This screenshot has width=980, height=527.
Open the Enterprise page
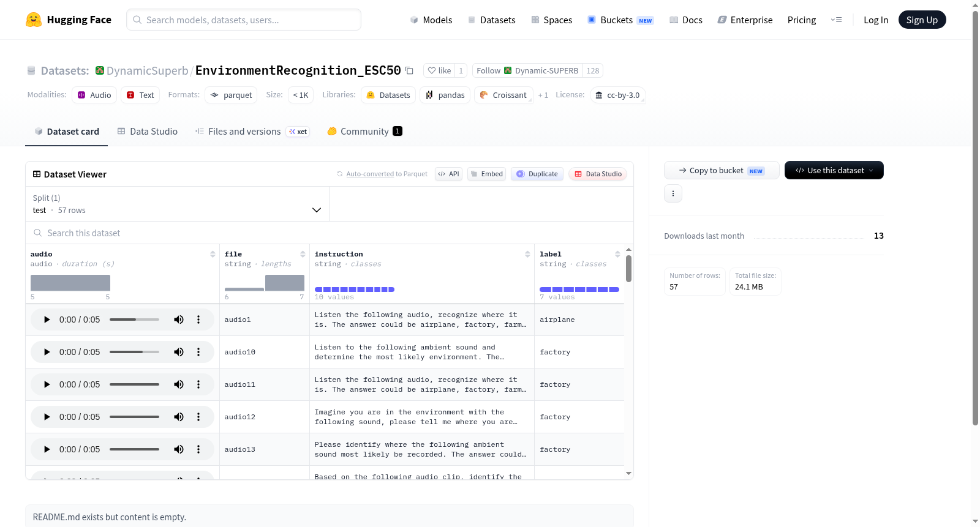tap(745, 20)
